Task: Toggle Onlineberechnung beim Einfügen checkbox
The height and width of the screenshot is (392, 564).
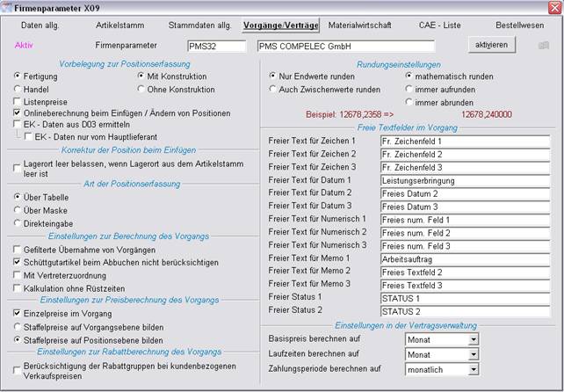Action: point(18,113)
